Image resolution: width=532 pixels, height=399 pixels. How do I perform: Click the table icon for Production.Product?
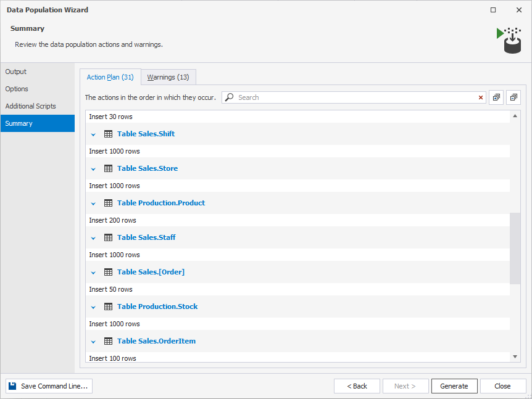(x=108, y=203)
